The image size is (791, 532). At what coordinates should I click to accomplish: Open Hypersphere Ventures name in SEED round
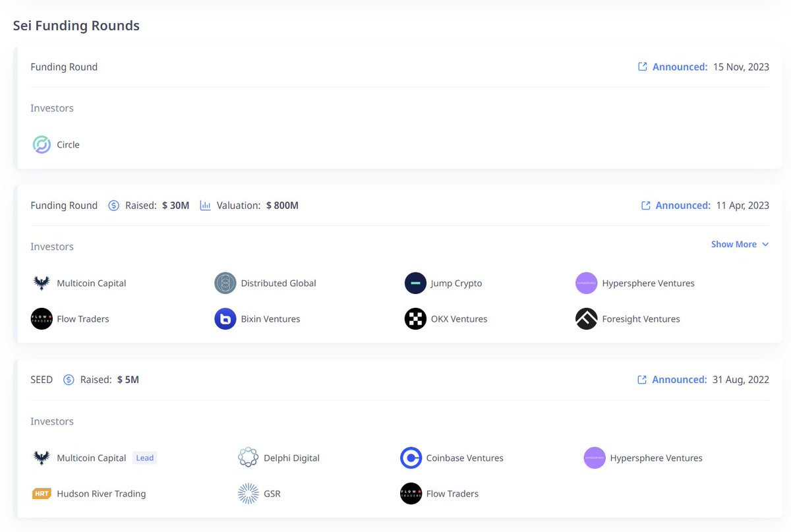point(657,458)
